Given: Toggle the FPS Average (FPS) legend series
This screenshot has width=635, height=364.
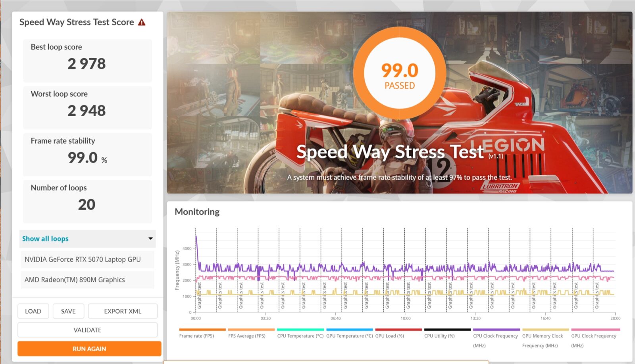Looking at the screenshot, I should (247, 336).
